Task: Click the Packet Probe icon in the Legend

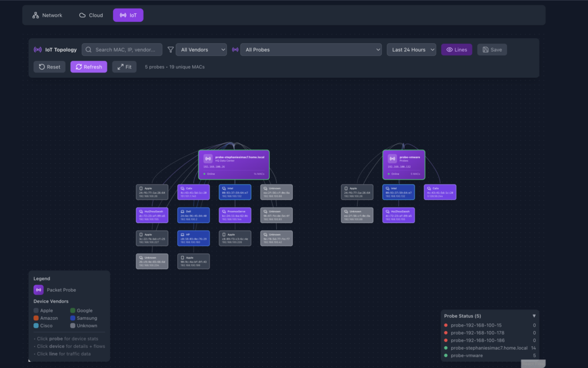Action: pyautogui.click(x=38, y=290)
